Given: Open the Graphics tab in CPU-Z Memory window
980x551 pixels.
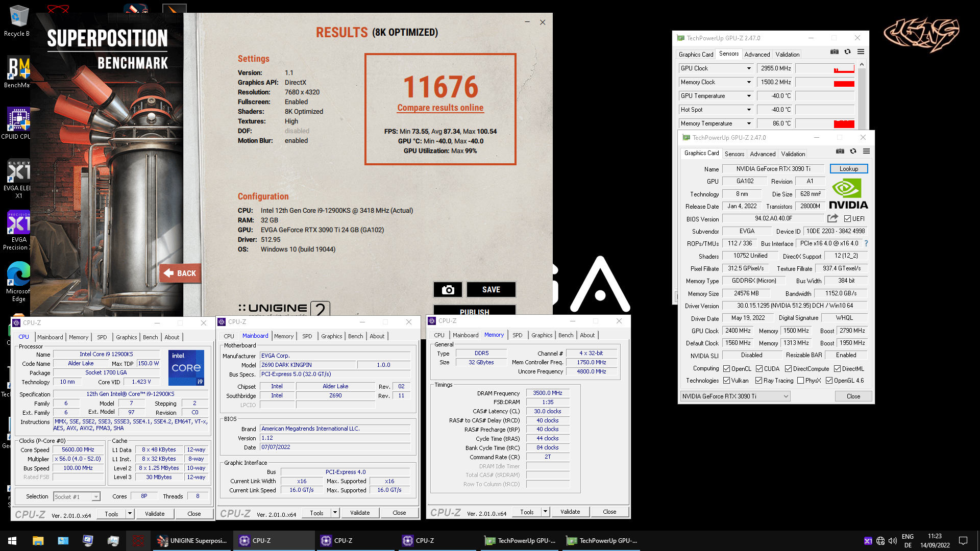Looking at the screenshot, I should 542,335.
